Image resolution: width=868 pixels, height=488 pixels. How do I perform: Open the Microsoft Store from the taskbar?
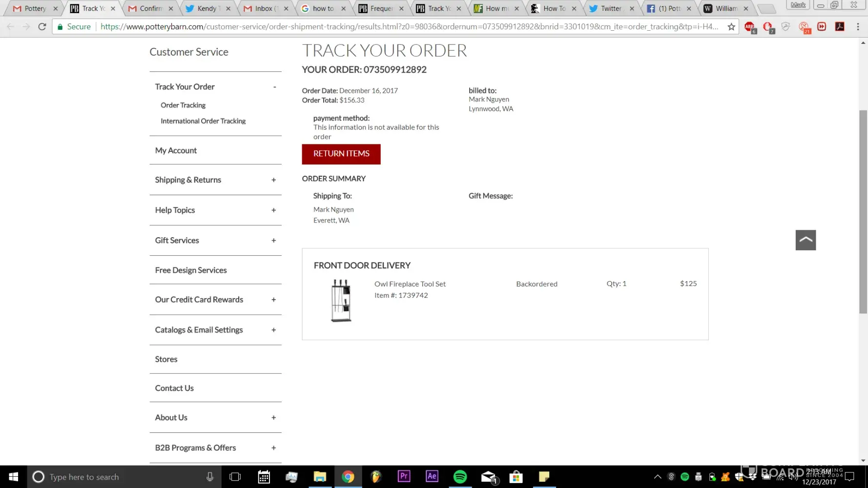click(x=516, y=477)
